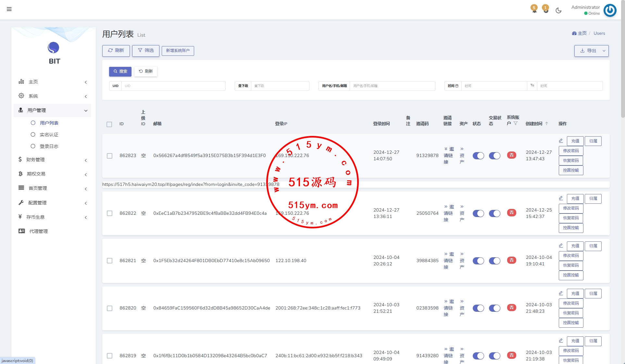
Task: Click edit pencil icon for user 862823
Action: click(561, 141)
